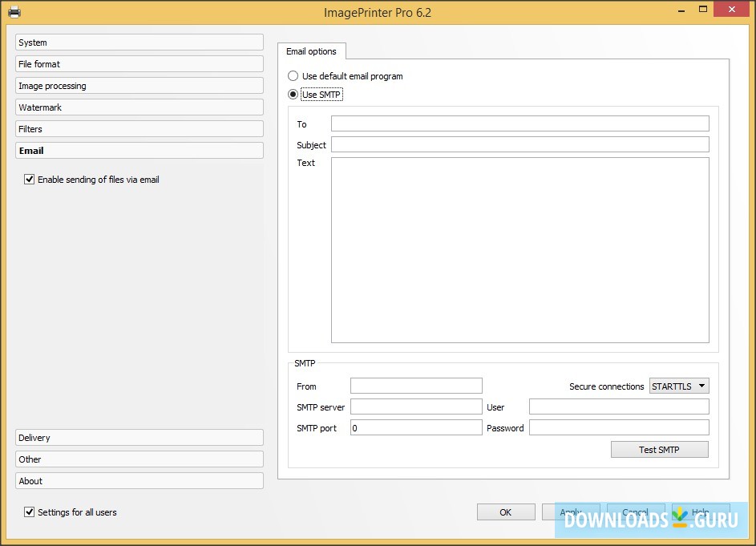Viewport: 756px width, 546px height.
Task: Switch to the Email options tab
Action: (311, 51)
